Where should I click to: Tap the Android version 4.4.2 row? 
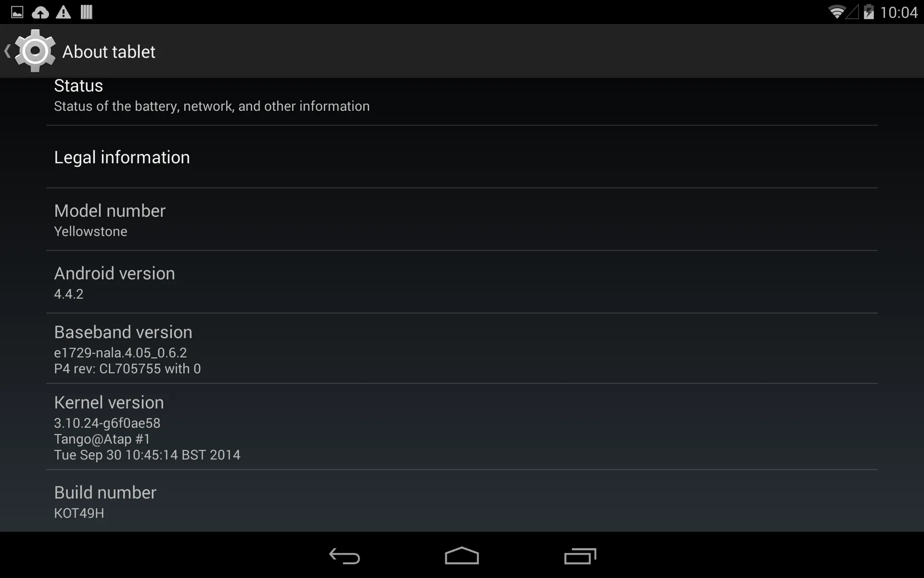(462, 282)
